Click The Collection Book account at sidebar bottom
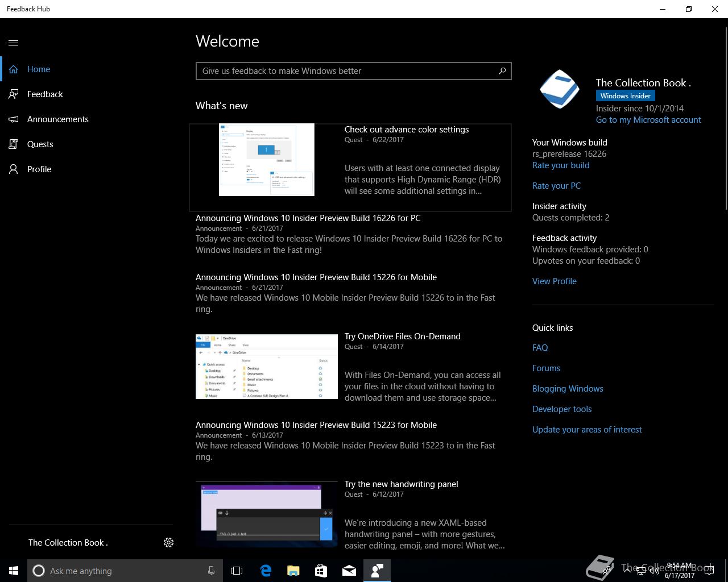This screenshot has height=582, width=728. pyautogui.click(x=68, y=543)
